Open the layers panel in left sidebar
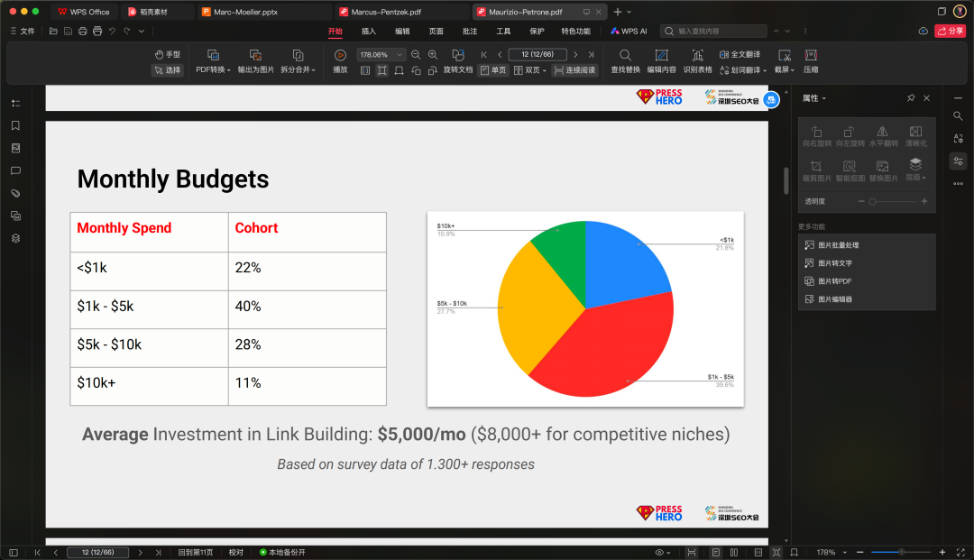 tap(15, 238)
